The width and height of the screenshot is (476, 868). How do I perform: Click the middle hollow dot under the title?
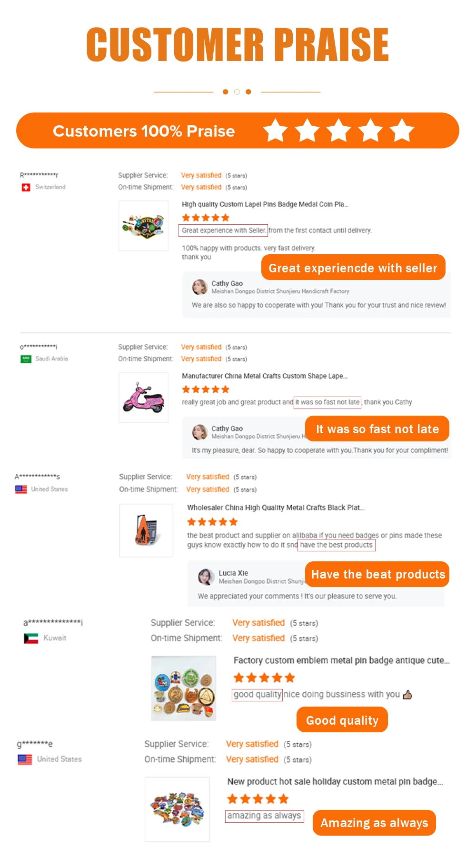tap(237, 92)
